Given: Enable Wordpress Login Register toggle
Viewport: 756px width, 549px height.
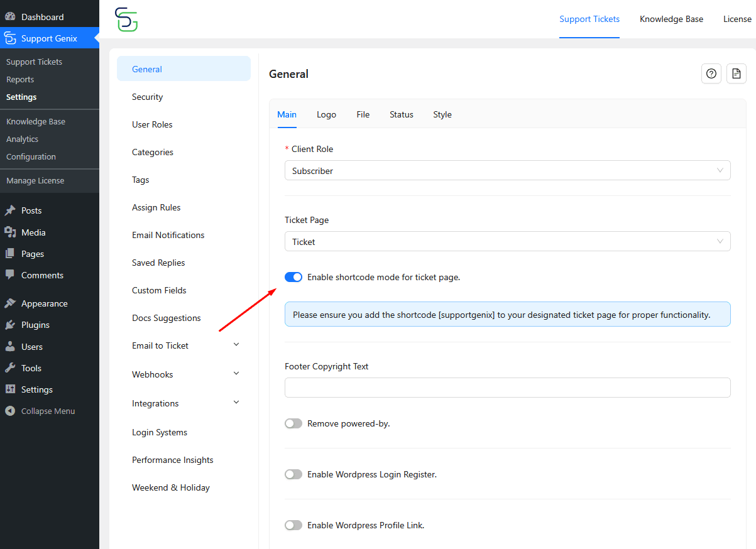Looking at the screenshot, I should 293,474.
